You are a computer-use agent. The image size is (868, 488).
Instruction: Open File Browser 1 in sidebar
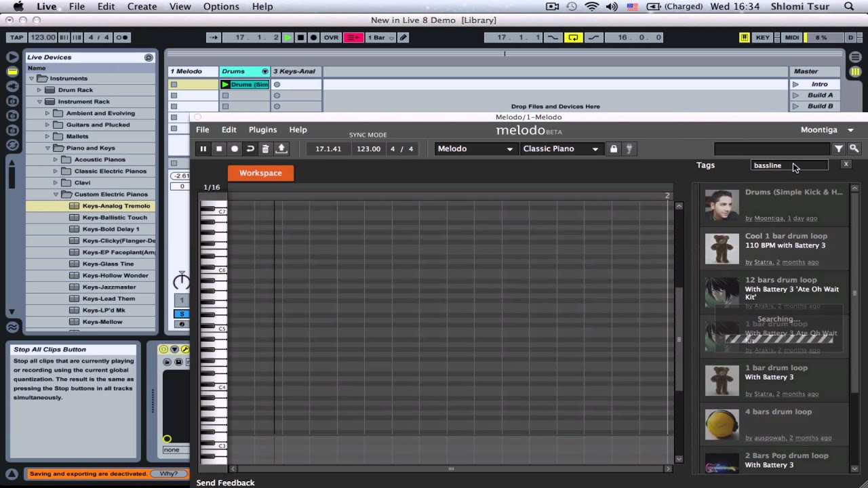point(12,101)
